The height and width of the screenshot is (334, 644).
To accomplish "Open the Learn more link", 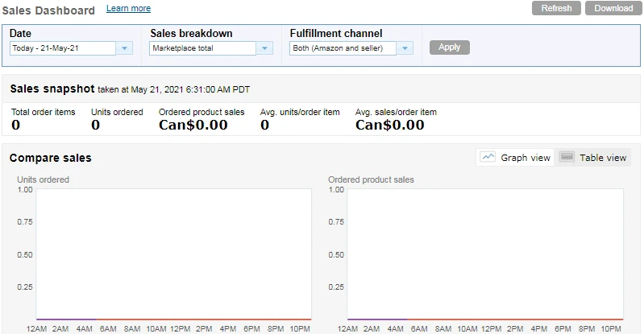I will pyautogui.click(x=128, y=8).
